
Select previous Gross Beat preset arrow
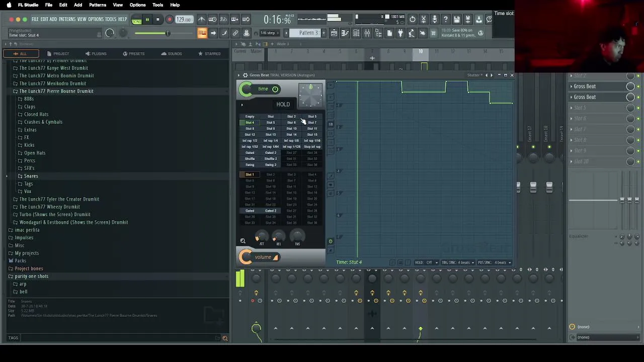[x=486, y=75]
